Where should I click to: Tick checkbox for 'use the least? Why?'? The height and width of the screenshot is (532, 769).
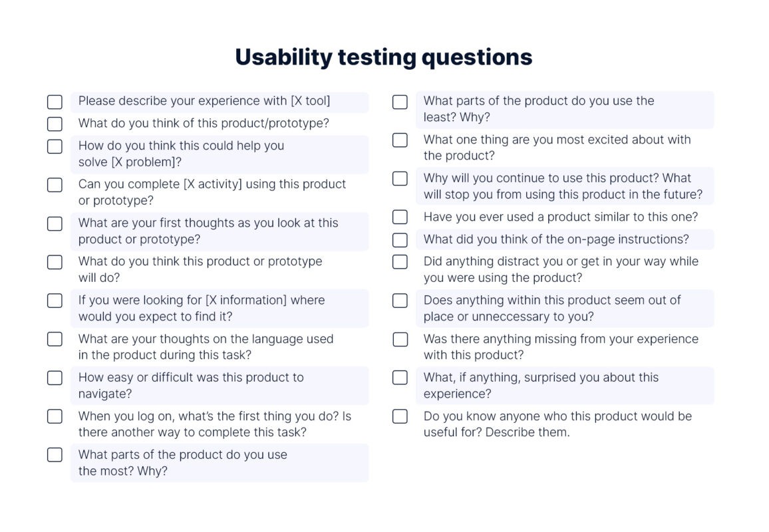400,102
